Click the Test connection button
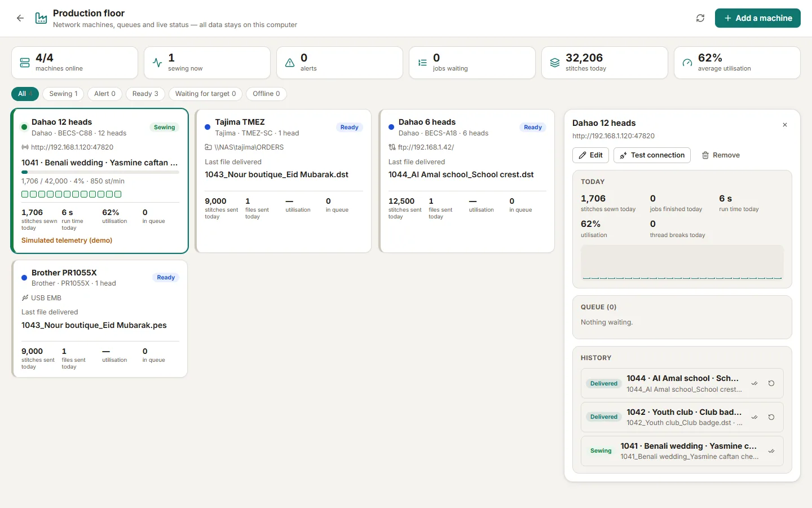The image size is (812, 508). [x=652, y=155]
